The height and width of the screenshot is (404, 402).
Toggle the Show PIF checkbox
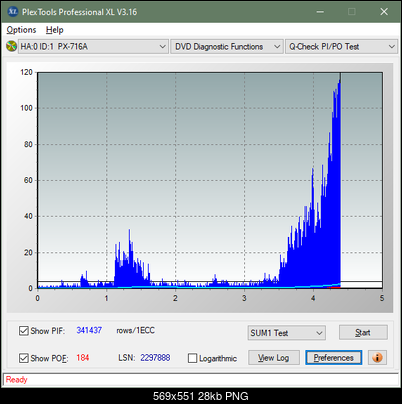click(x=24, y=331)
